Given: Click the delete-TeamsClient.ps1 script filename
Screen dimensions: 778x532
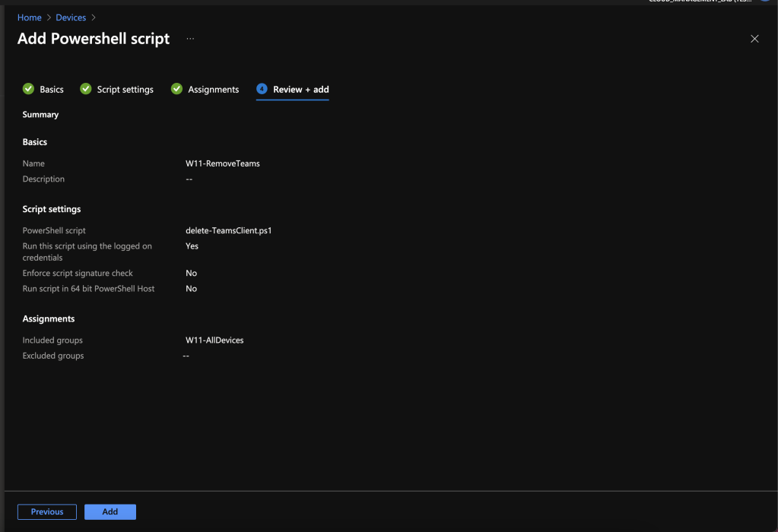Looking at the screenshot, I should click(x=228, y=230).
